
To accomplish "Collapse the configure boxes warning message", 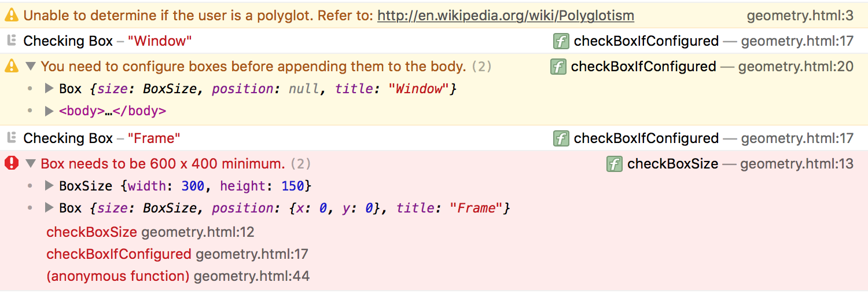I will tap(31, 67).
